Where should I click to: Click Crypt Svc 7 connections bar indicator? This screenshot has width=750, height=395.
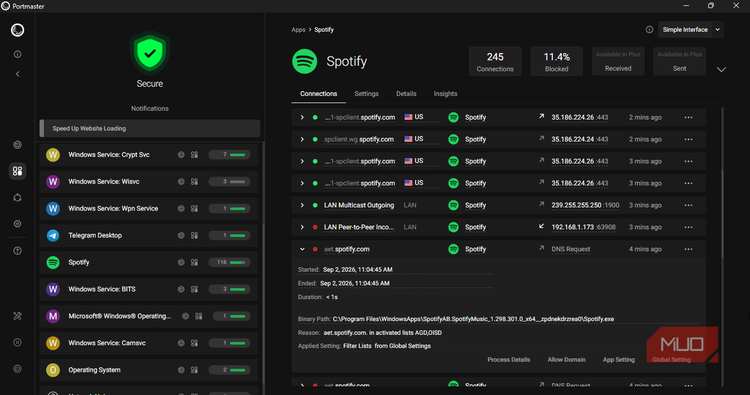[x=229, y=154]
